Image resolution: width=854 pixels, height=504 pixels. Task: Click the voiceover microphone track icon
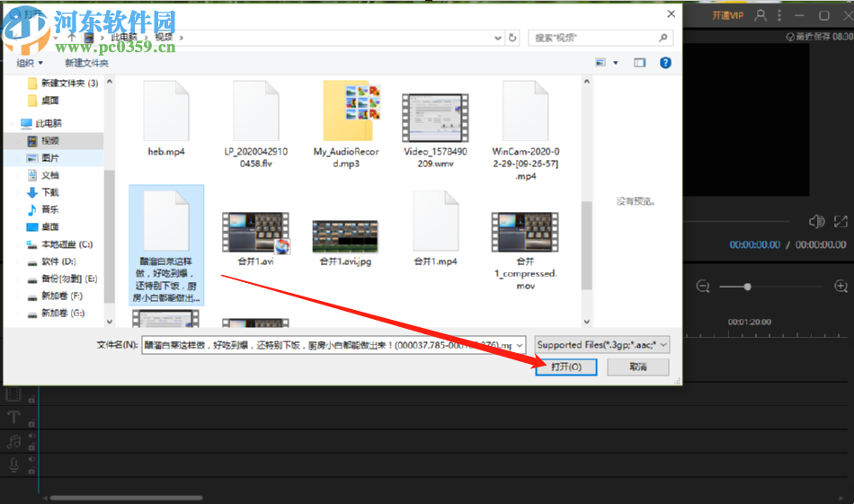click(13, 465)
